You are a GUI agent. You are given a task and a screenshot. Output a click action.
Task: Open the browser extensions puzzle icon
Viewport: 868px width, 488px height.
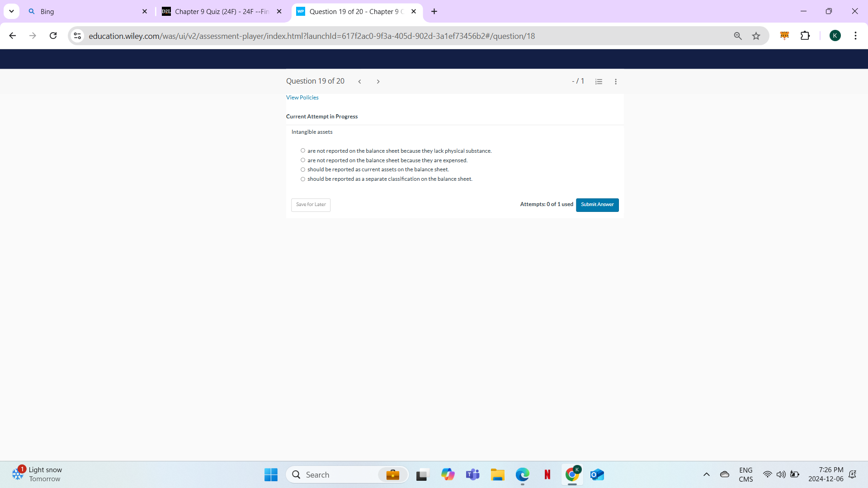(806, 36)
